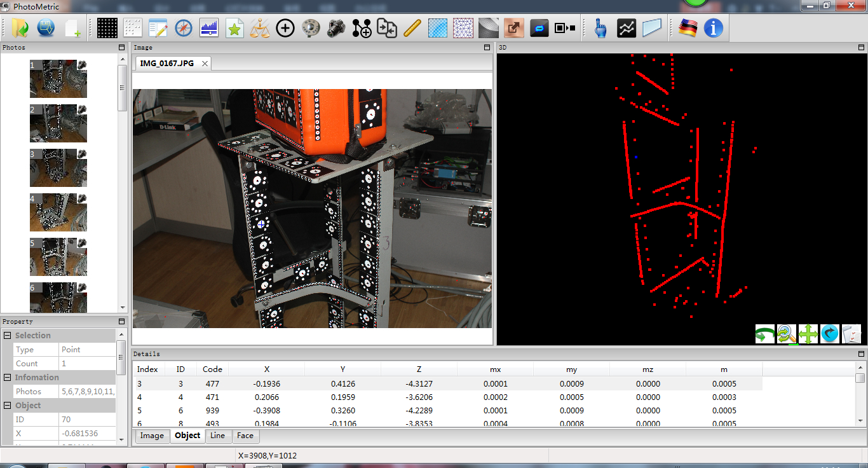Collapse the Infomation property group
The width and height of the screenshot is (868, 468).
tap(8, 378)
